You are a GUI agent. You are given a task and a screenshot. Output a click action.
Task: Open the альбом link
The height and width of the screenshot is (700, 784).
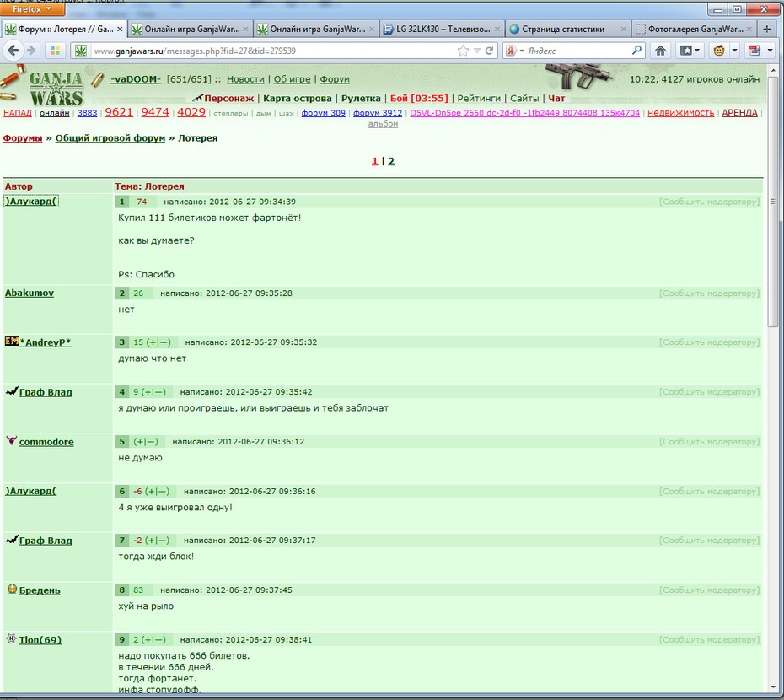point(383,124)
